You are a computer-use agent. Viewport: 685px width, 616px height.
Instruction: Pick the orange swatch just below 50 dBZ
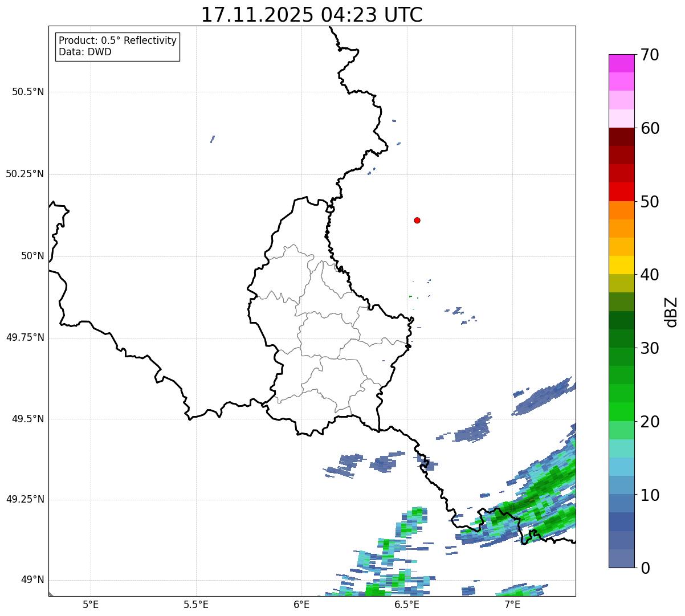622,210
